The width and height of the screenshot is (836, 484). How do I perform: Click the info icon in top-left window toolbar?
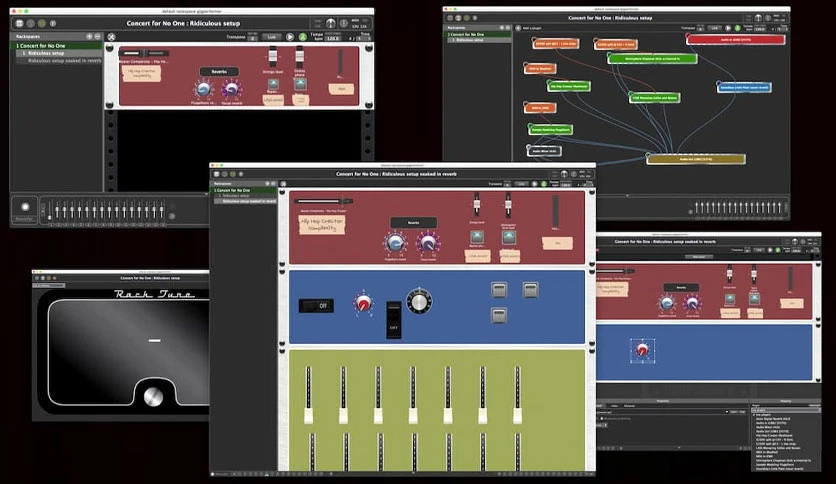53,23
